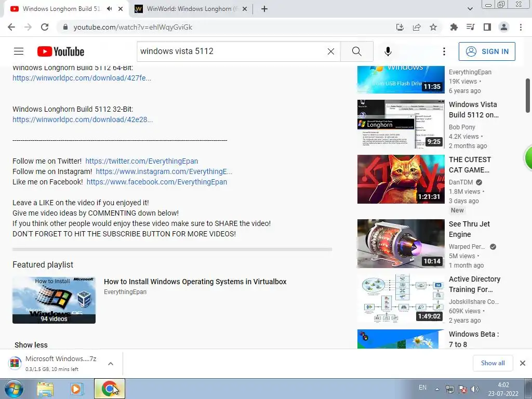Open the install app icon in address bar
532x399 pixels.
point(400,27)
